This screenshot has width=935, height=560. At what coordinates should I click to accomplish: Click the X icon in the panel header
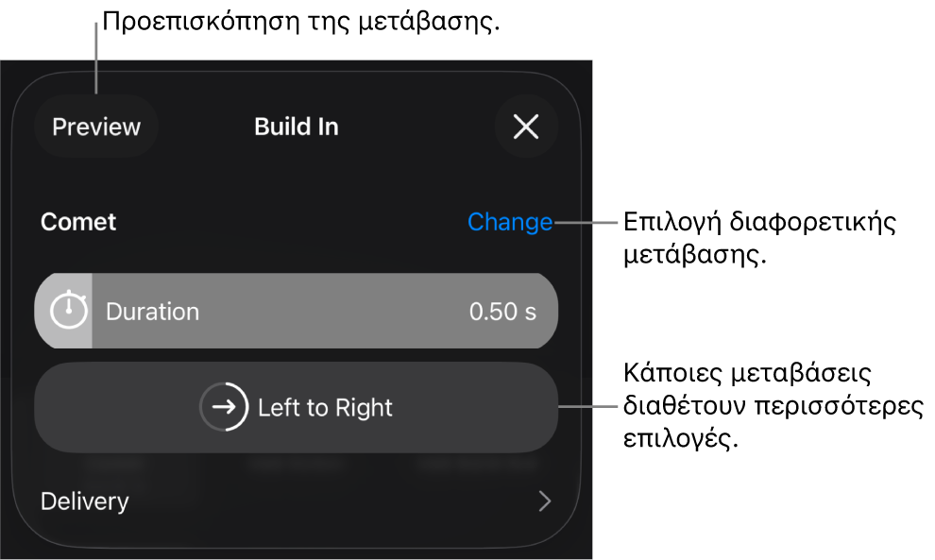point(526,127)
